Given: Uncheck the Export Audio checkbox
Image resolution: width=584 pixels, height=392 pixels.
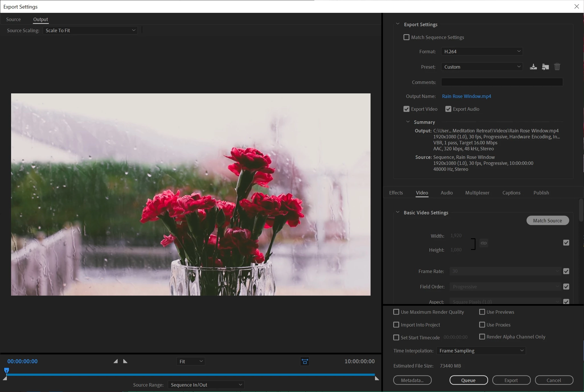Looking at the screenshot, I should [x=448, y=109].
